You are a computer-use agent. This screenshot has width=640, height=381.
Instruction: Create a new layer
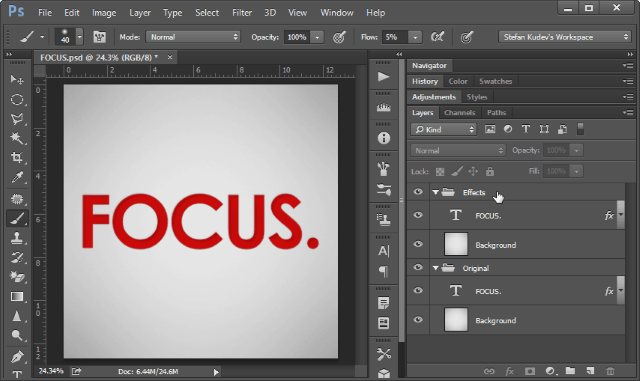[x=590, y=371]
